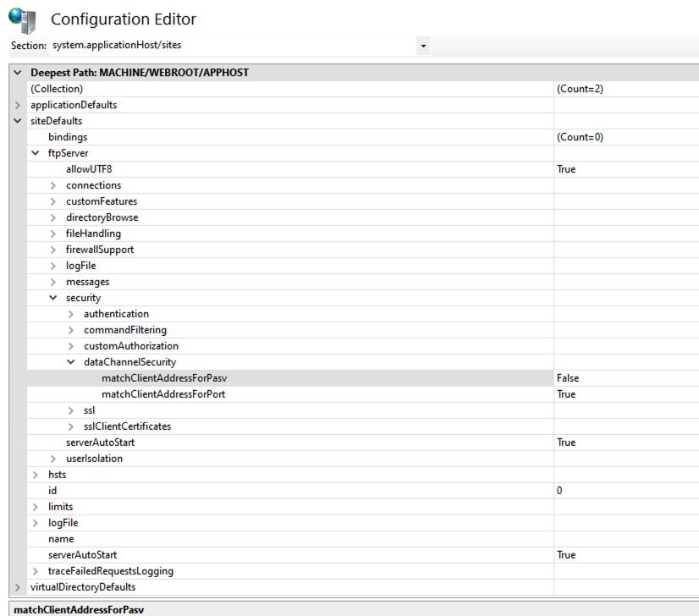Collapse the ftpServer node
This screenshot has height=616, width=699.
[35, 152]
